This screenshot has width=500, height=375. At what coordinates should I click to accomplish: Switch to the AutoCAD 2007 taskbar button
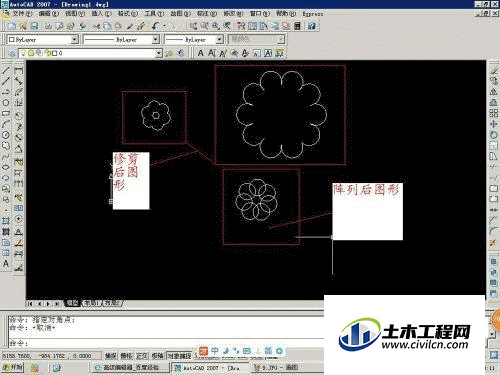point(210,368)
